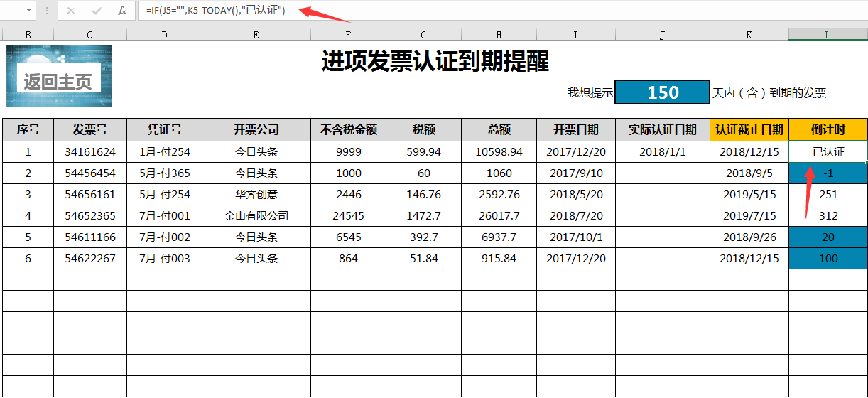Select the blue 150 days input cell
The image size is (868, 398).
(663, 92)
